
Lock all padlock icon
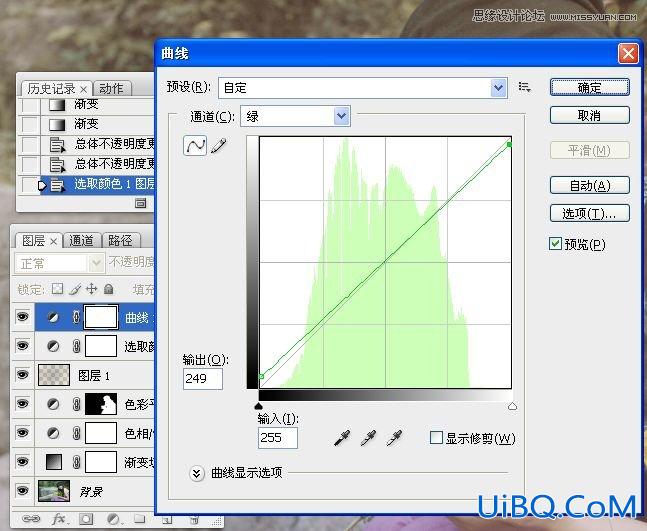109,289
